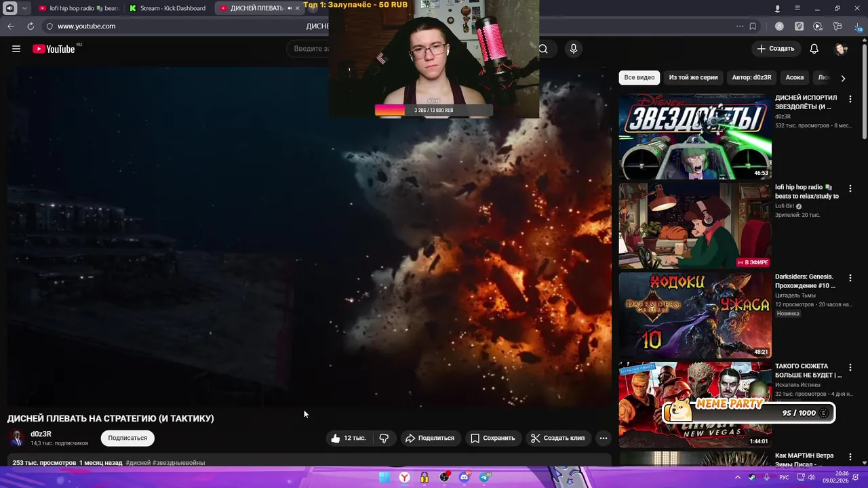
Task: Open the browser music extension icon
Action: click(779, 26)
